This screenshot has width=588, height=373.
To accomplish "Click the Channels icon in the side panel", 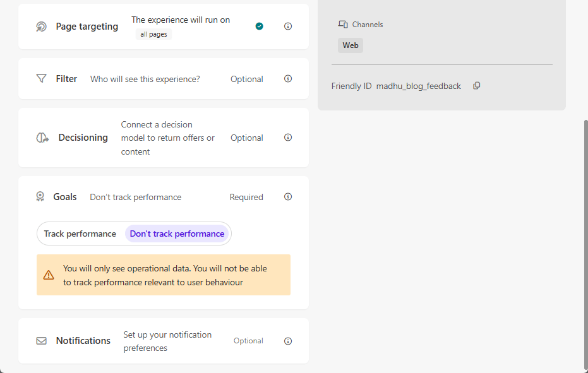I will pyautogui.click(x=342, y=24).
